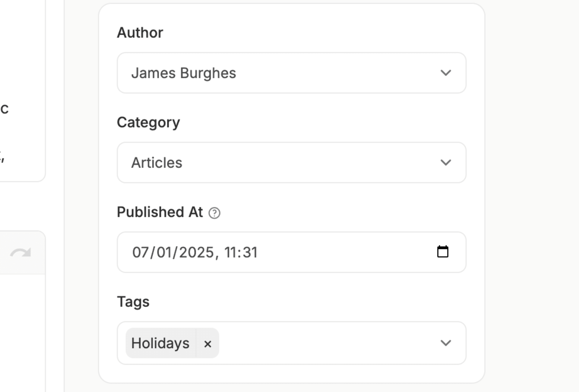Click the Tags field label
Screen dimensions: 579x392
coord(133,302)
